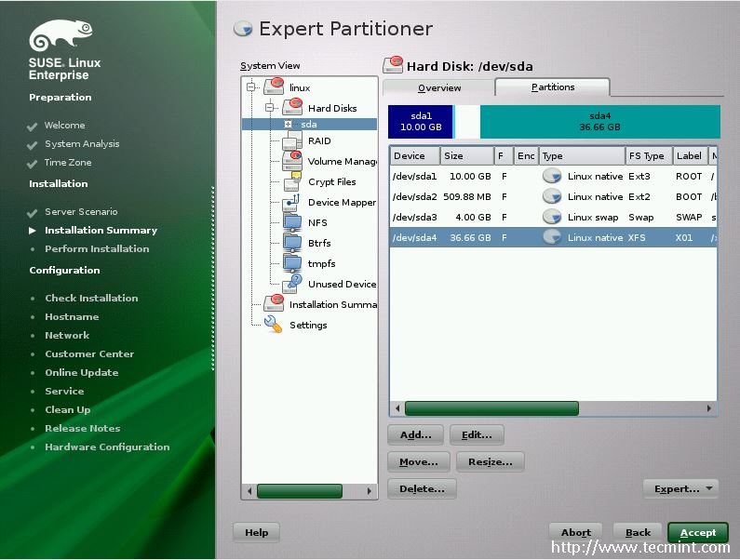Sort by the Size column header
The height and width of the screenshot is (560, 740).
[x=466, y=155]
